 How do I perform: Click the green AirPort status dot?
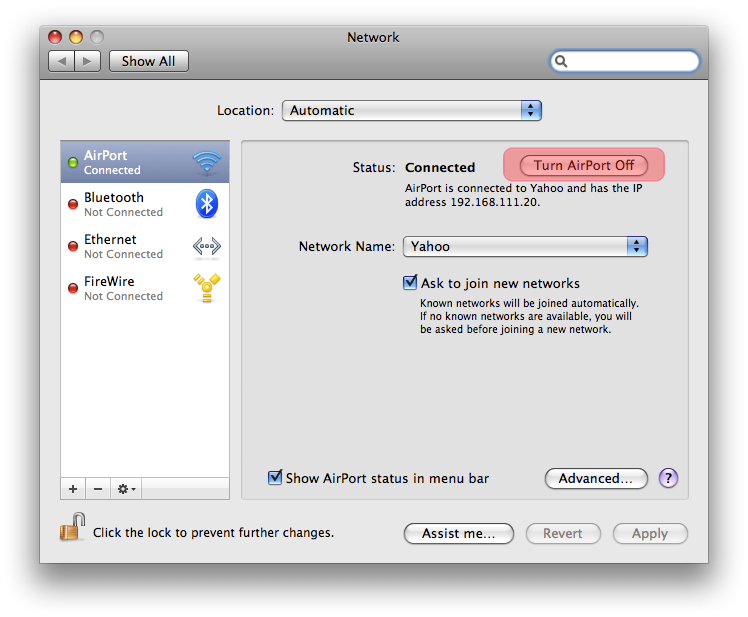click(73, 162)
